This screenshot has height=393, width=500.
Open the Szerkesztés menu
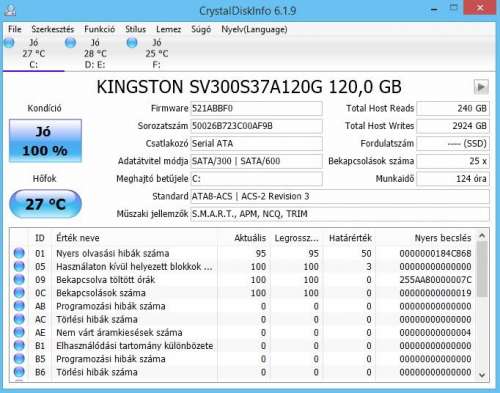tap(53, 29)
